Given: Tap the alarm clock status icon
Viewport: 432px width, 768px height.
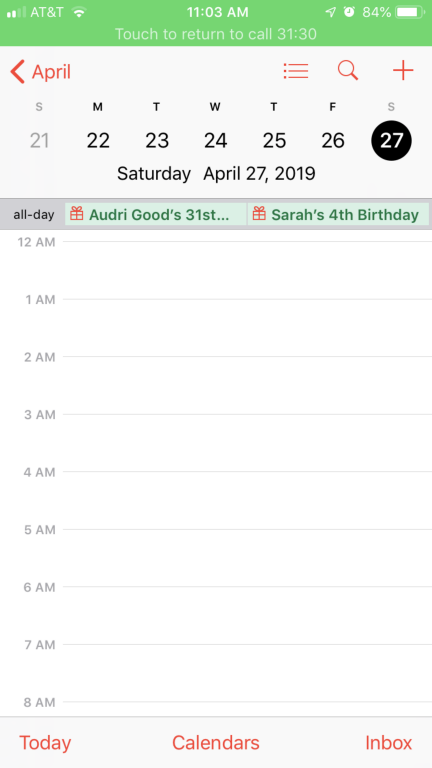Looking at the screenshot, I should pos(349,12).
